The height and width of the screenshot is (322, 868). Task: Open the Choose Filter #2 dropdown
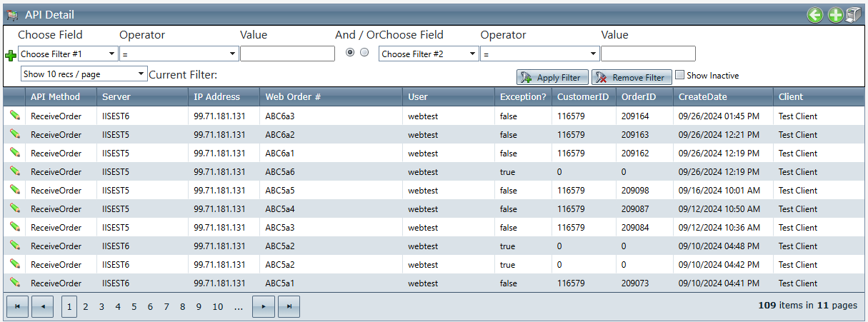pyautogui.click(x=429, y=54)
